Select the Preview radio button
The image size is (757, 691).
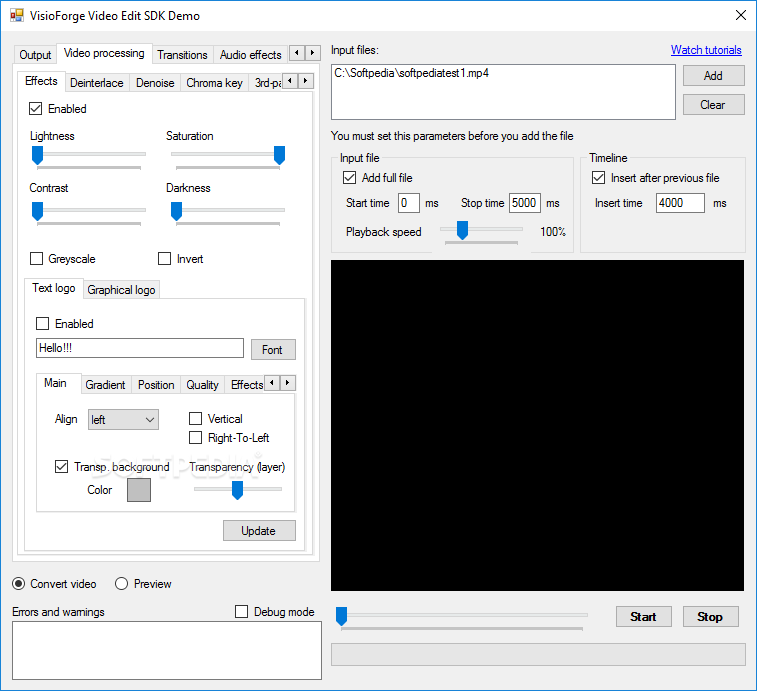121,584
